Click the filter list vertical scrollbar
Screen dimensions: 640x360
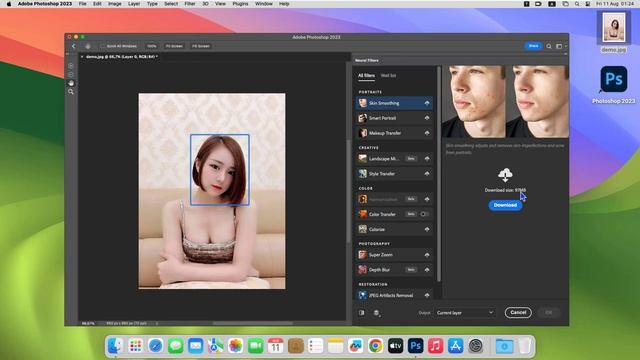[439, 173]
